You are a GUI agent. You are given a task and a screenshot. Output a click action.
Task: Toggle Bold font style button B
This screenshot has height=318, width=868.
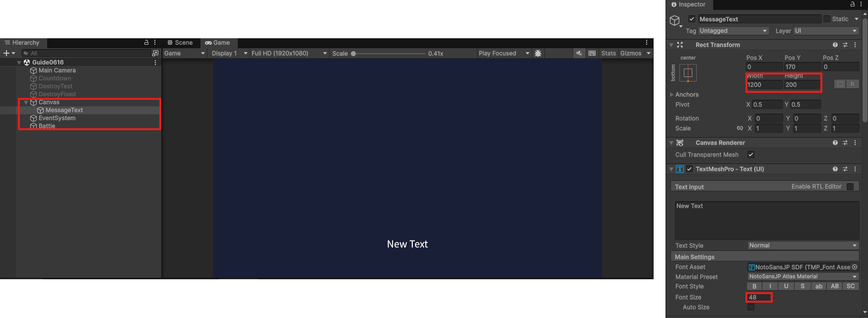[x=754, y=286]
